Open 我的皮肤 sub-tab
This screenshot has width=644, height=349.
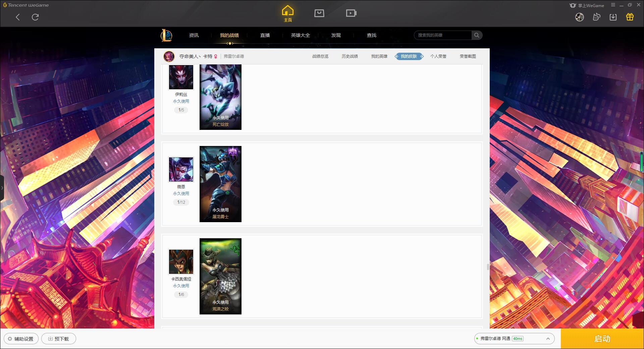(x=409, y=56)
